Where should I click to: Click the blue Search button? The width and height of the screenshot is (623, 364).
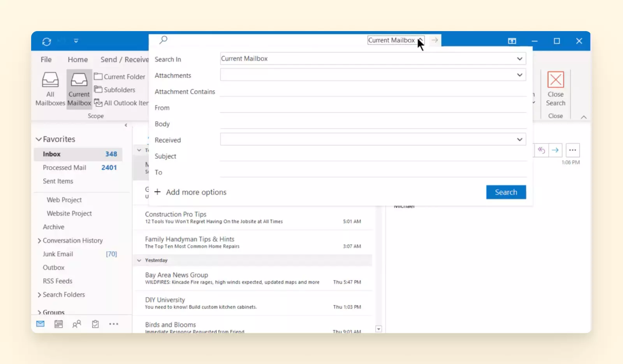click(506, 192)
